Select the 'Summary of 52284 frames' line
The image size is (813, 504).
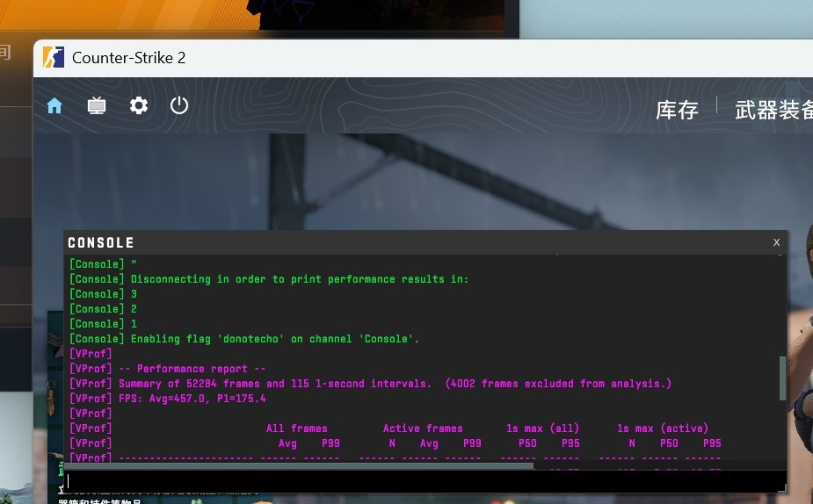coord(370,384)
